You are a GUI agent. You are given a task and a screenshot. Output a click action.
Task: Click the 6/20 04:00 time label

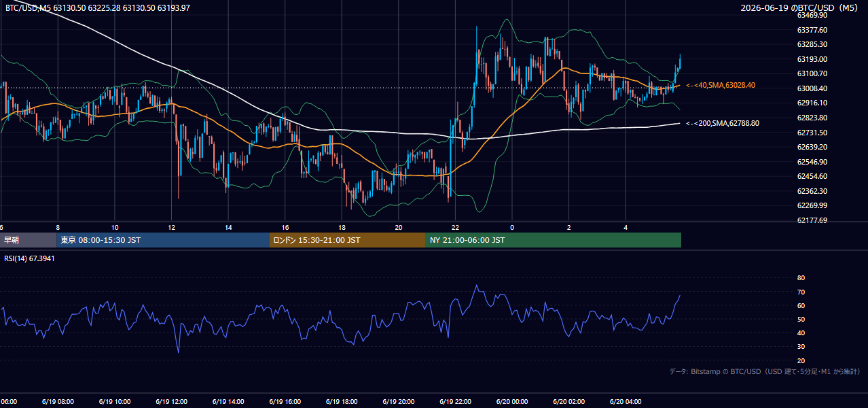[626, 402]
